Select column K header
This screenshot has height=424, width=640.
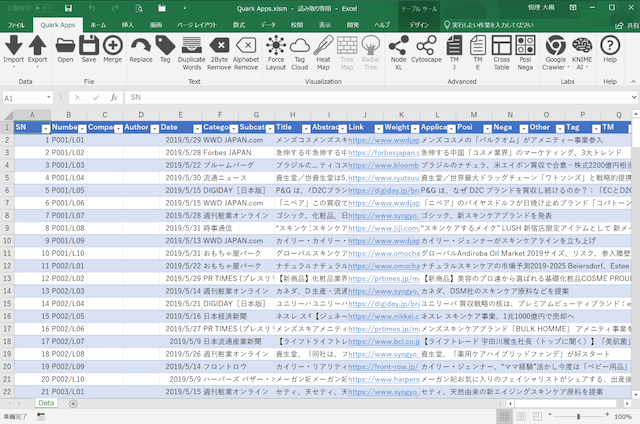pyautogui.click(x=401, y=115)
